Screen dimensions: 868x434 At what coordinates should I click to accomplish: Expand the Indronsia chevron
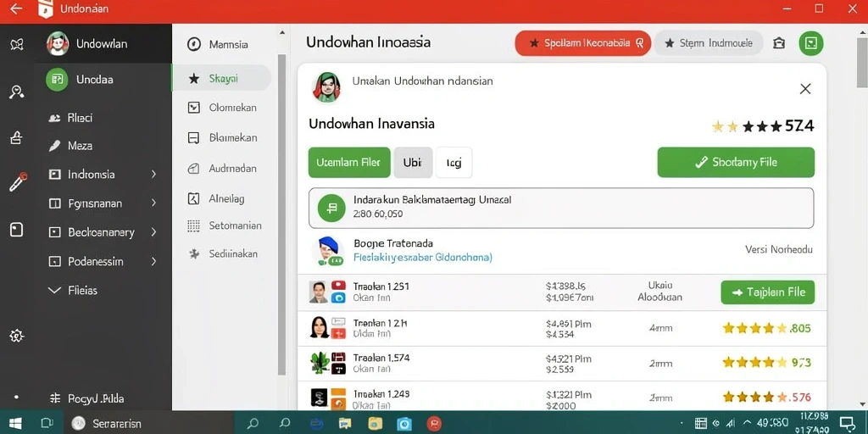pyautogui.click(x=154, y=175)
